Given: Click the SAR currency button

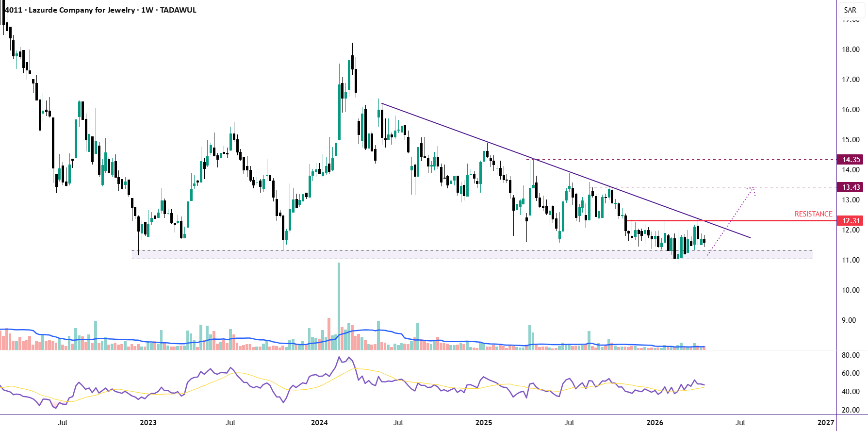Looking at the screenshot, I should [x=850, y=10].
